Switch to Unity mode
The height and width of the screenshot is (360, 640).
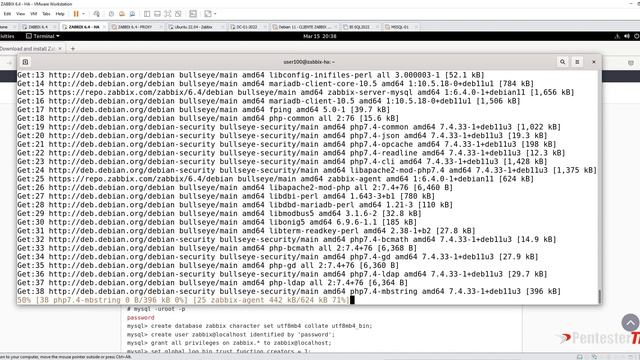click(x=178, y=13)
